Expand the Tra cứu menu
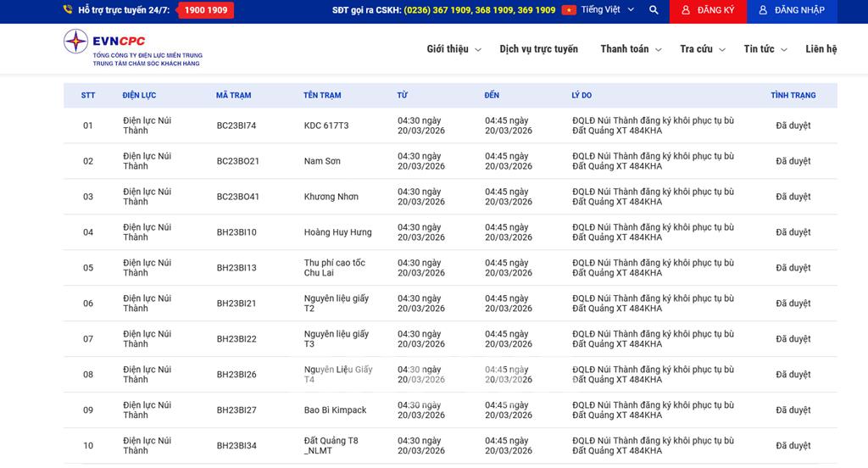This screenshot has width=868, height=468. pyautogui.click(x=702, y=49)
